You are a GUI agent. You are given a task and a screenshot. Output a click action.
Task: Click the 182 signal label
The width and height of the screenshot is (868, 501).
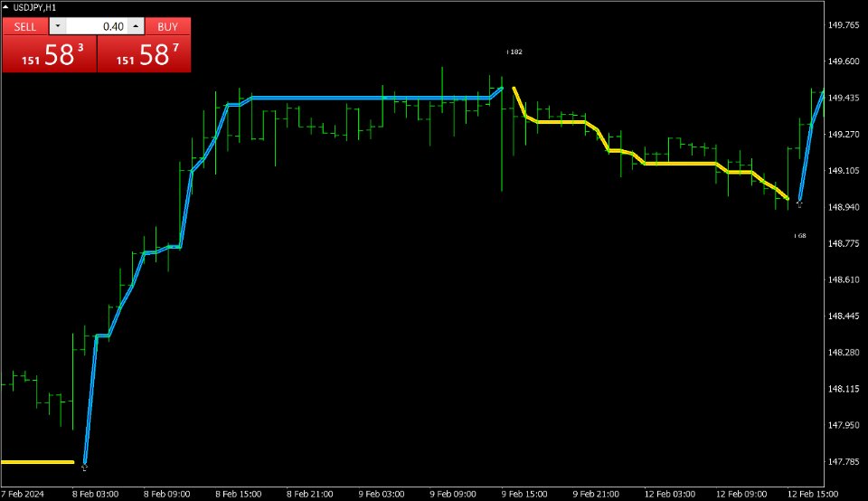516,52
